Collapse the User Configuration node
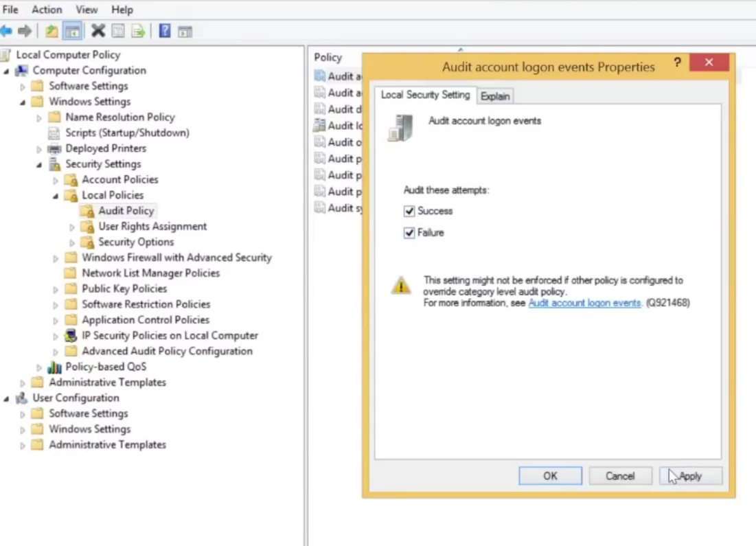This screenshot has width=756, height=546. 6,399
